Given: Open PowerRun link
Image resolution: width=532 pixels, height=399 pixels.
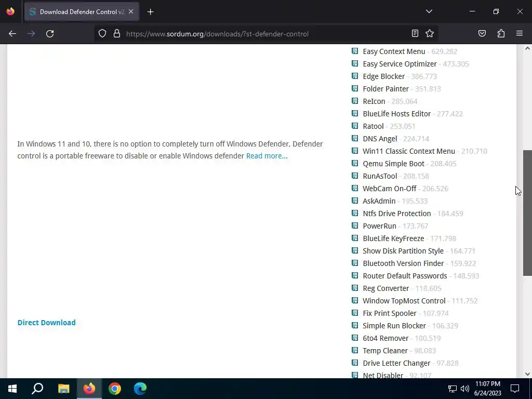Looking at the screenshot, I should tap(379, 227).
